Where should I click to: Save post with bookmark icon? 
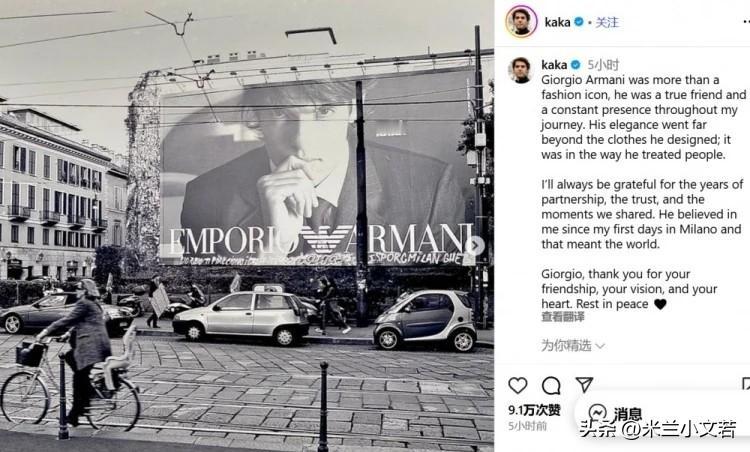tap(746, 385)
